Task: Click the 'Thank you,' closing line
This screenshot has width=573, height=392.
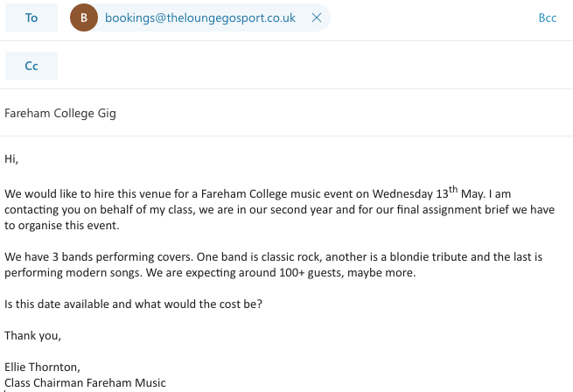Action: click(33, 334)
